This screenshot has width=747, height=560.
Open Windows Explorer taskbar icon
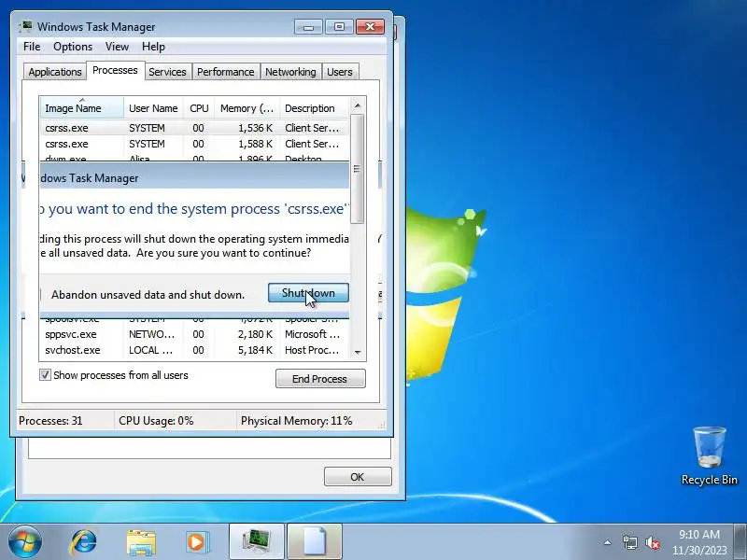click(x=141, y=542)
